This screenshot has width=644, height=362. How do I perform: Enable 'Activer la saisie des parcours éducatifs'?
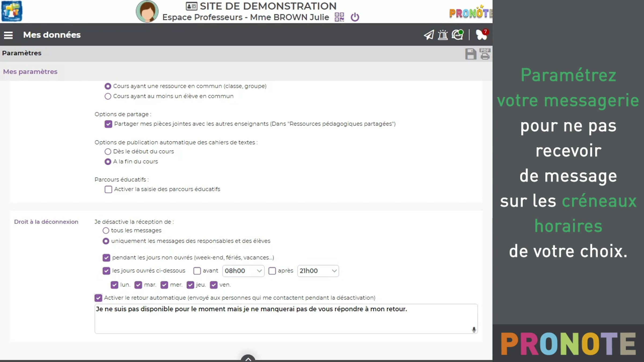click(x=108, y=189)
